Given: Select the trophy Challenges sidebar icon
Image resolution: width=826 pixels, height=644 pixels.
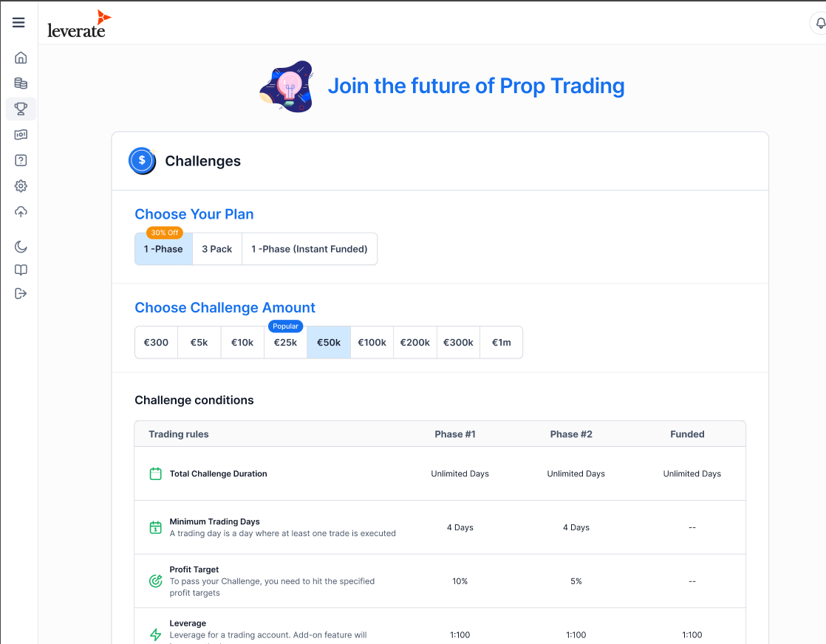Looking at the screenshot, I should (x=21, y=109).
